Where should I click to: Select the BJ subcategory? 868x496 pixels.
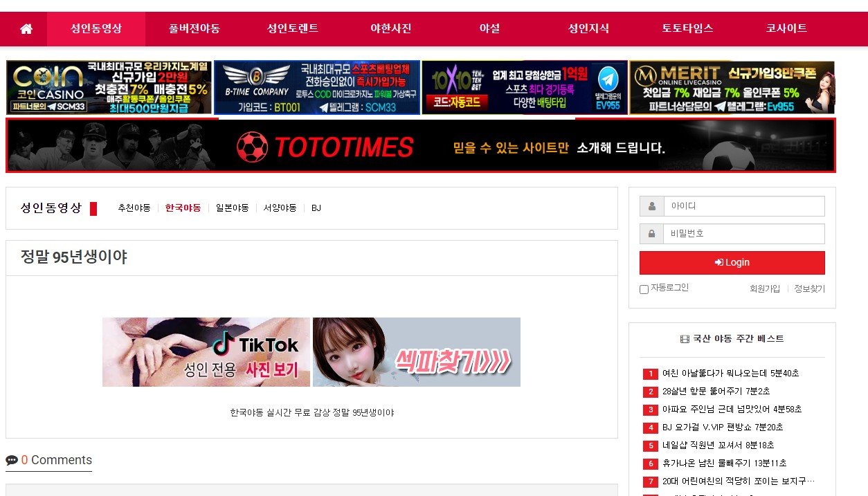(x=316, y=208)
